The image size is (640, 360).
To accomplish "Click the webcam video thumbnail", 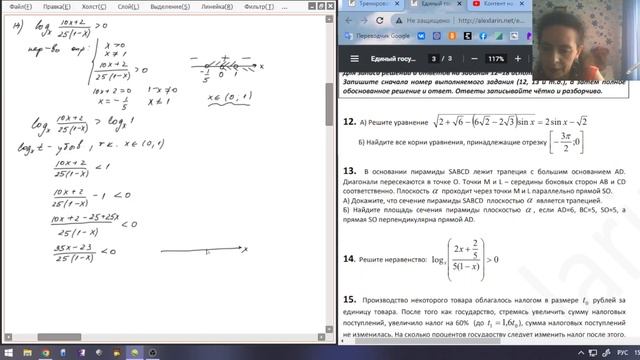I will coord(587,40).
